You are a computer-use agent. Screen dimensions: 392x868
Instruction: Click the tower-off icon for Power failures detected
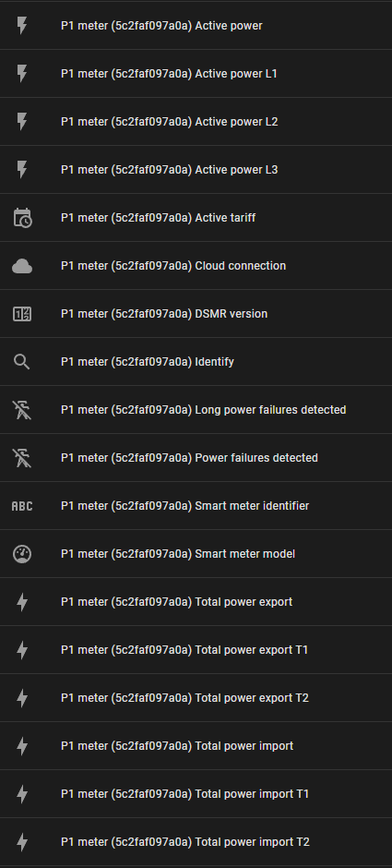(22, 458)
